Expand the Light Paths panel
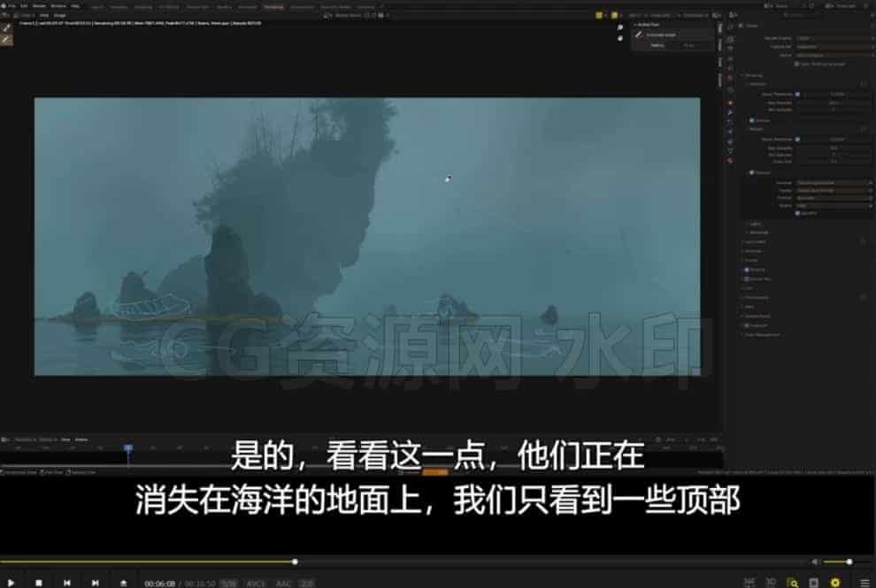Screen dimensions: 876x588 (754, 241)
